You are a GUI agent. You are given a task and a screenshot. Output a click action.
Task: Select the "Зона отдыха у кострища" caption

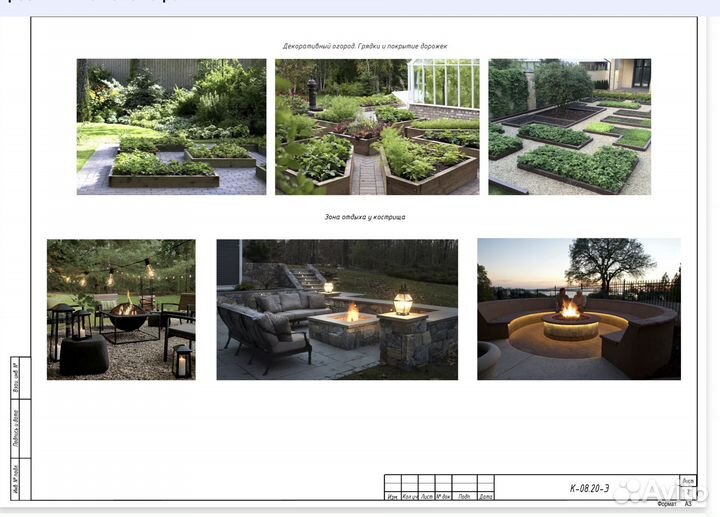[364, 216]
